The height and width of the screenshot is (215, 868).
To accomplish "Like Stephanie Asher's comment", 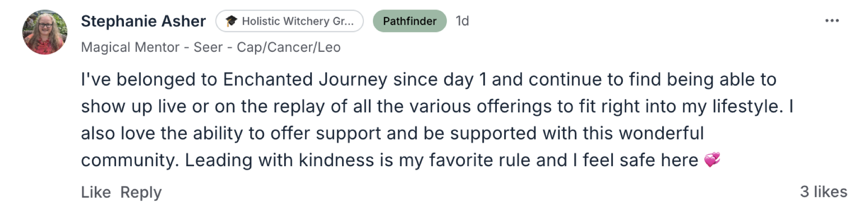I will [x=96, y=192].
